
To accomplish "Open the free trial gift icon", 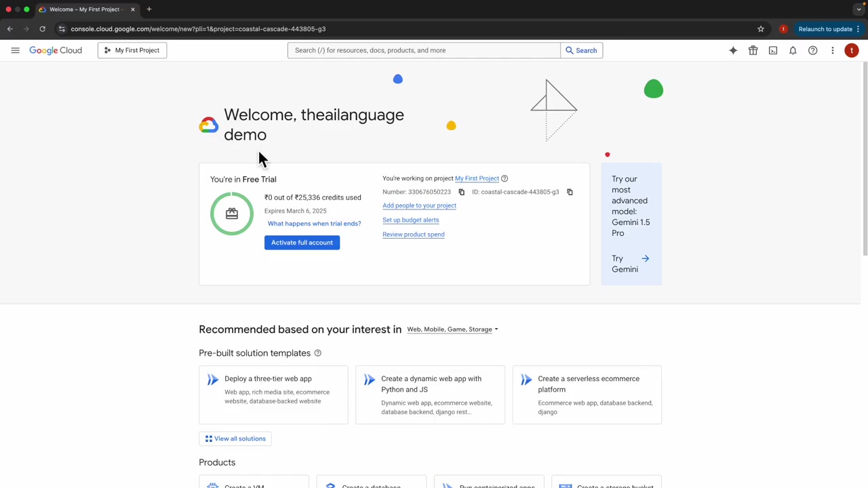I will [x=753, y=50].
